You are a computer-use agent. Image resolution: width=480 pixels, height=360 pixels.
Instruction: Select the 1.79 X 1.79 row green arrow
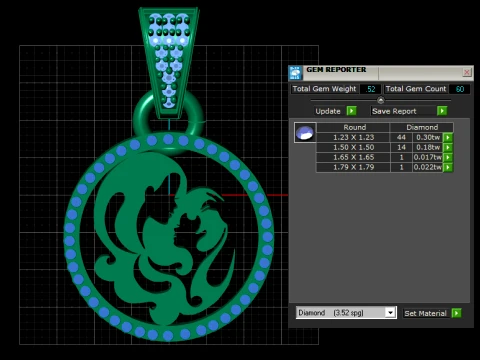448,167
